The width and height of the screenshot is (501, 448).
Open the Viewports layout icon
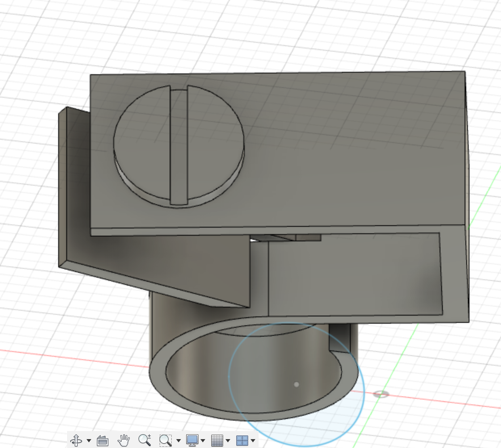242,440
